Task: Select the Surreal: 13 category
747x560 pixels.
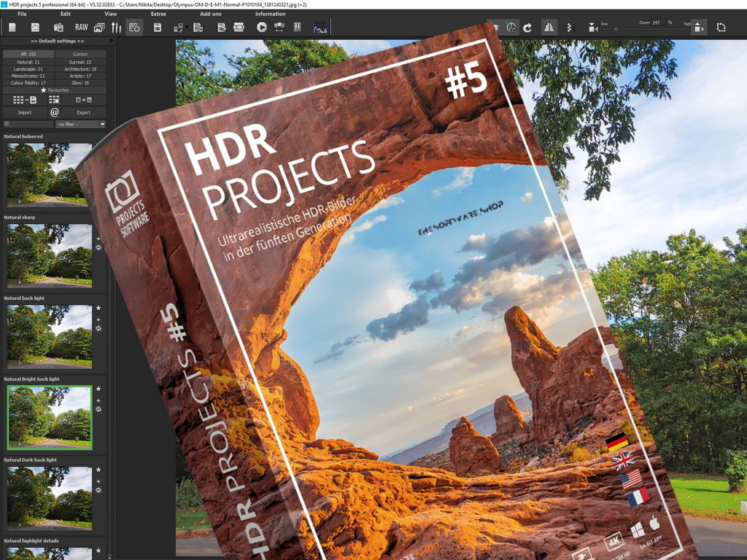Action: coord(80,62)
